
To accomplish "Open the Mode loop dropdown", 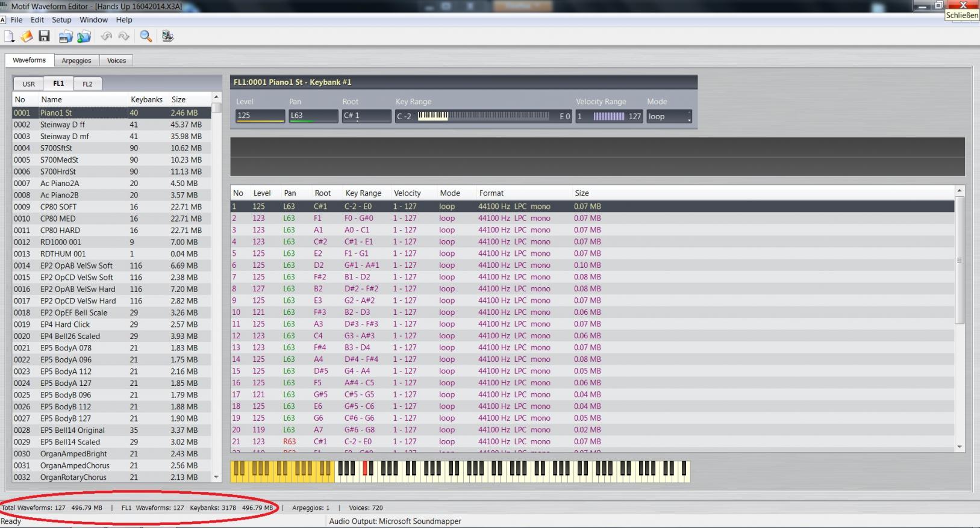I will coord(669,116).
